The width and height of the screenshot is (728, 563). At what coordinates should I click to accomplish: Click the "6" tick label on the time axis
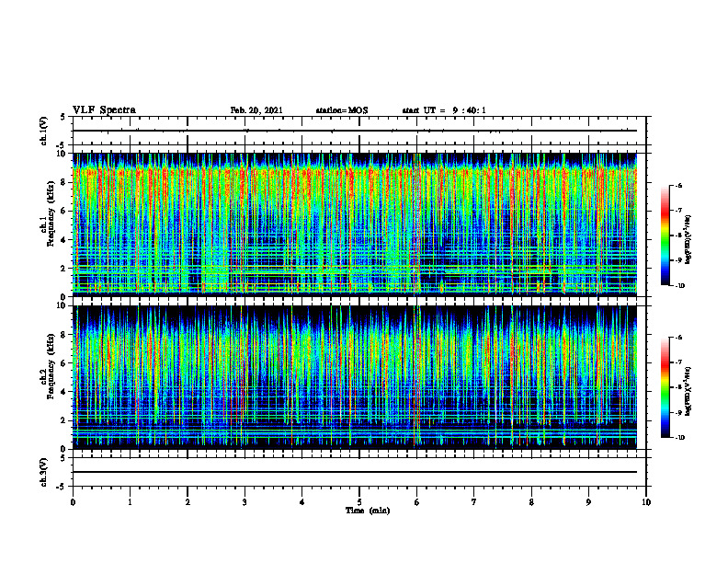417,502
